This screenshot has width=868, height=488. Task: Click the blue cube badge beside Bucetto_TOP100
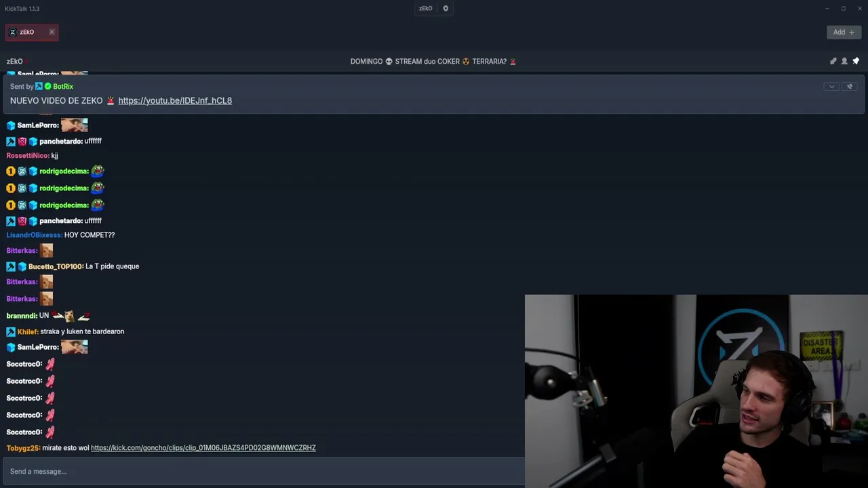click(22, 266)
